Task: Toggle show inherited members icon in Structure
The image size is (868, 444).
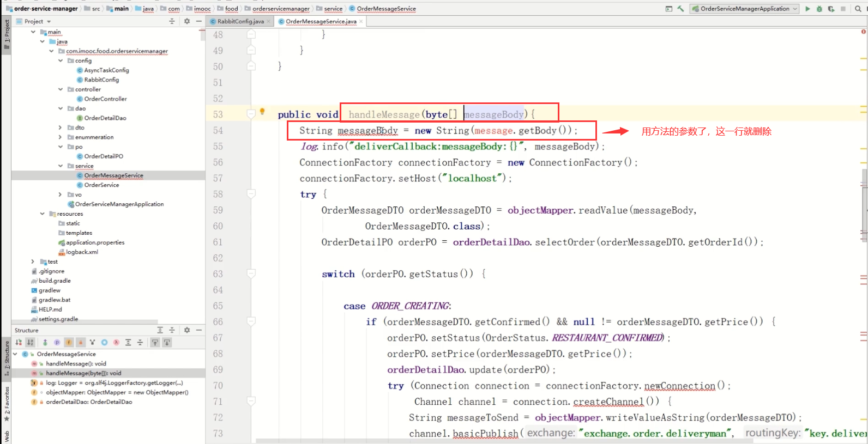Action: pyautogui.click(x=45, y=342)
